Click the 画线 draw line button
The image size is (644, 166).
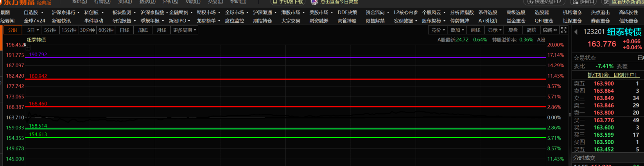click(x=475, y=30)
